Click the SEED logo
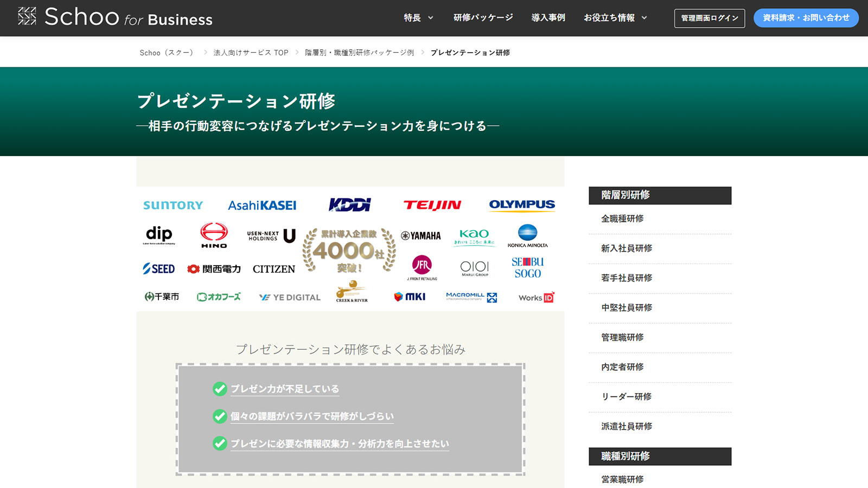Screen dimensions: 868x488 click(158, 269)
